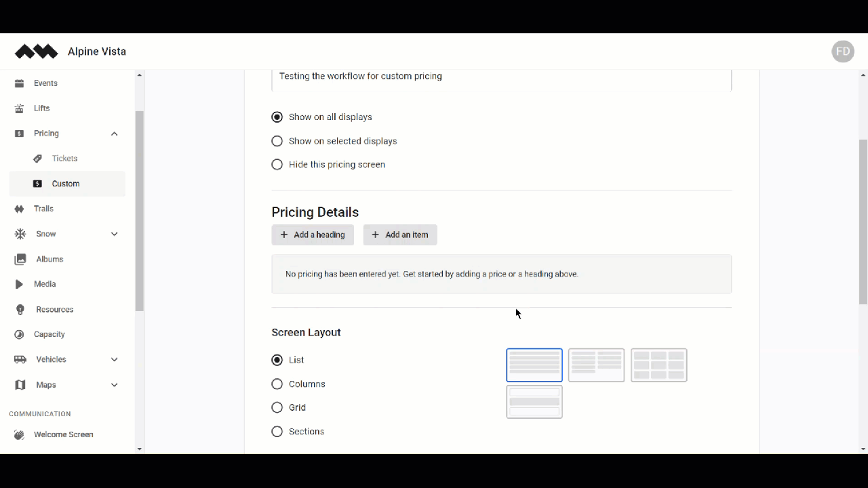This screenshot has width=868, height=488.
Task: Open the Albums menu item
Action: pyautogui.click(x=67, y=259)
